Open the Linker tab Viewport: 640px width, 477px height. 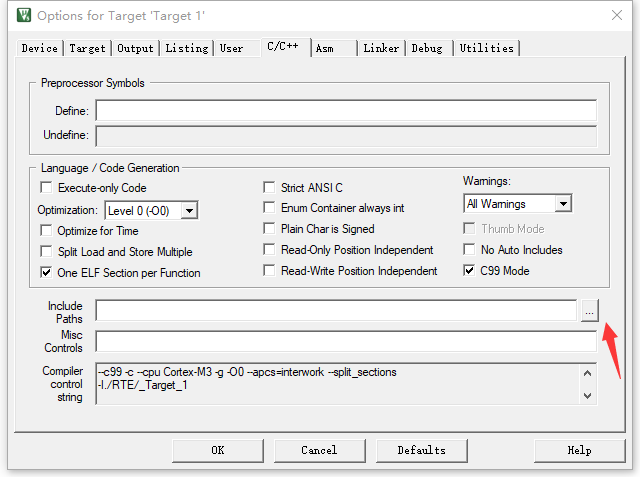pyautogui.click(x=381, y=48)
